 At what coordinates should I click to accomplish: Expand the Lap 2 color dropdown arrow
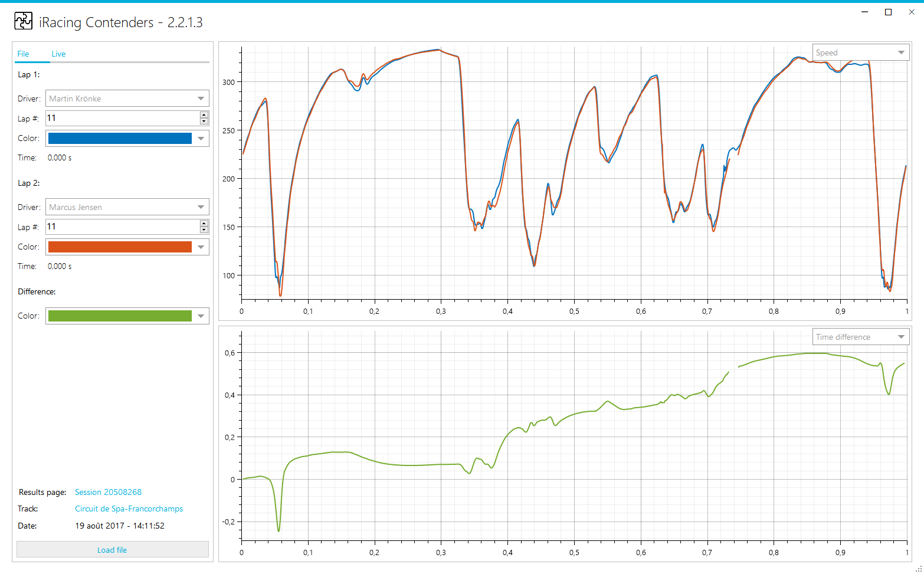point(201,247)
